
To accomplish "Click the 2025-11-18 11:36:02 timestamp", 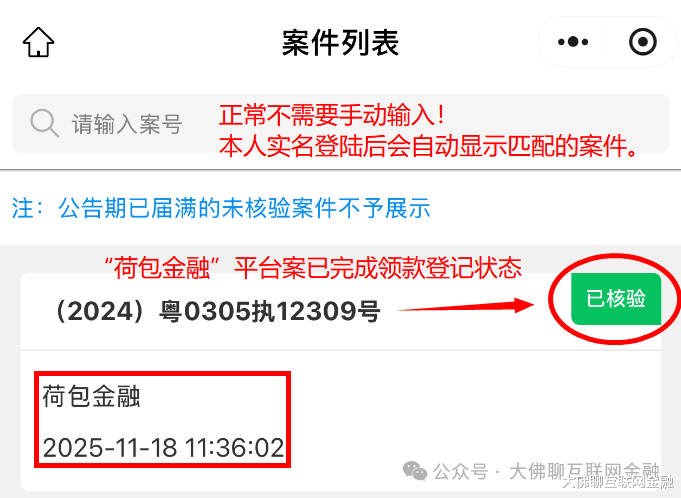I will pos(163,447).
